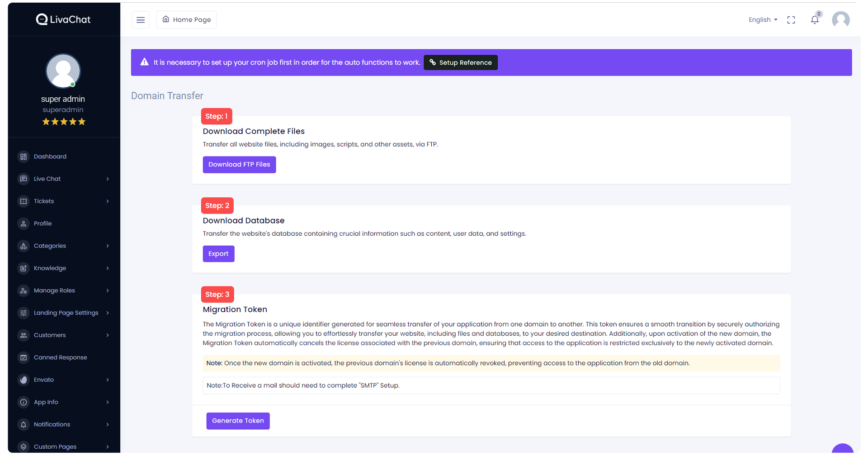The width and height of the screenshot is (868, 456).
Task: Open Customers menu item
Action: [x=50, y=335]
